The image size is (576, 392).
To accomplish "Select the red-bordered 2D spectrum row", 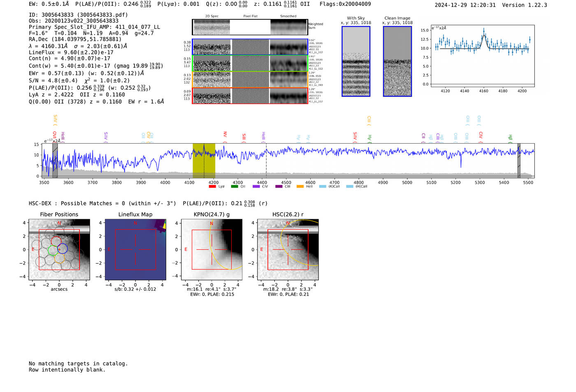I will [250, 96].
